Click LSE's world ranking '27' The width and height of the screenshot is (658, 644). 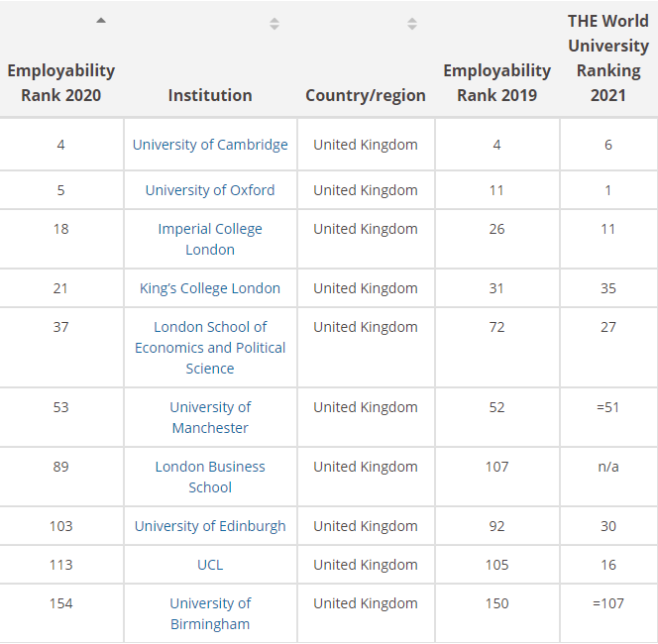[608, 327]
